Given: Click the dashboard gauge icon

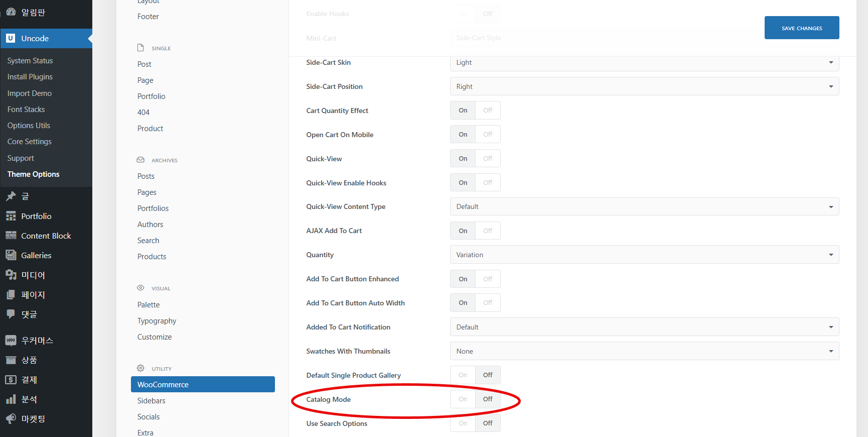Looking at the screenshot, I should pyautogui.click(x=11, y=12).
